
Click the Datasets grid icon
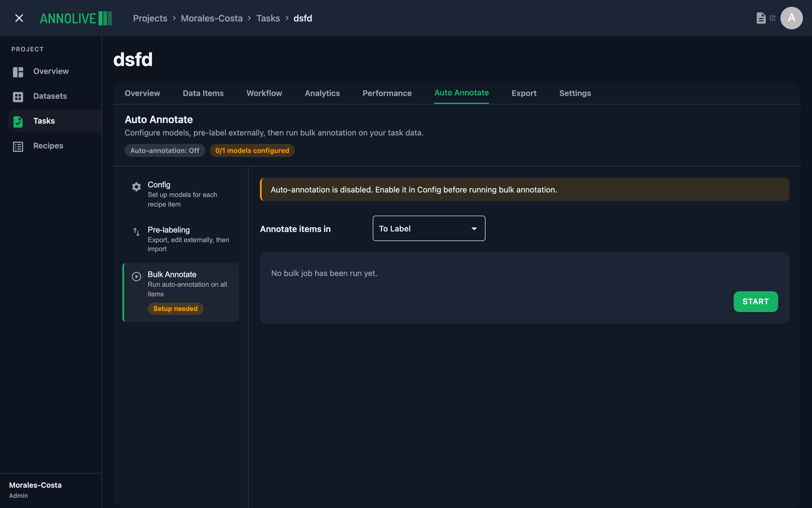pos(18,97)
